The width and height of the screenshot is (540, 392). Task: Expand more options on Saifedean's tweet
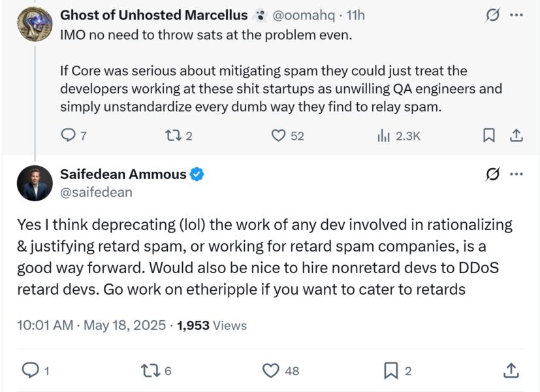click(516, 174)
